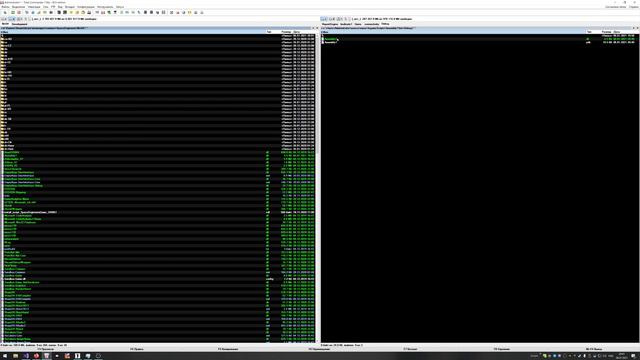Open right panel directory history dropdown arrow
Viewport: 640px width, 360px height.
coord(637,28)
